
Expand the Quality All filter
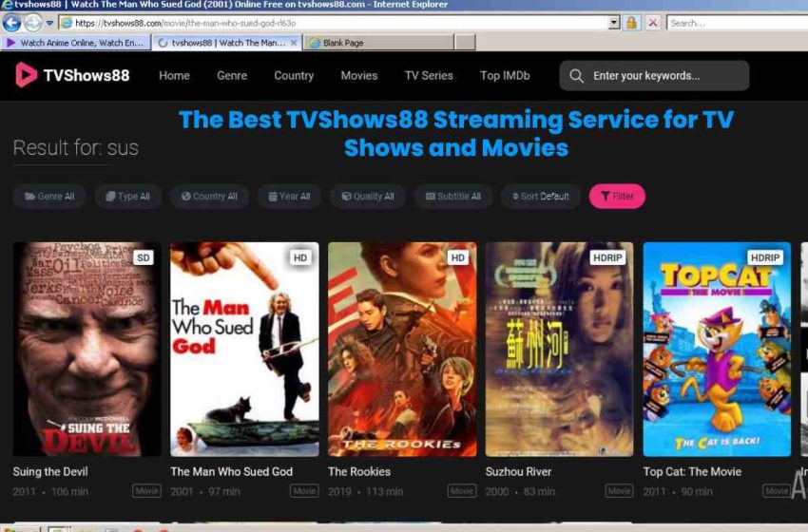[x=368, y=197]
